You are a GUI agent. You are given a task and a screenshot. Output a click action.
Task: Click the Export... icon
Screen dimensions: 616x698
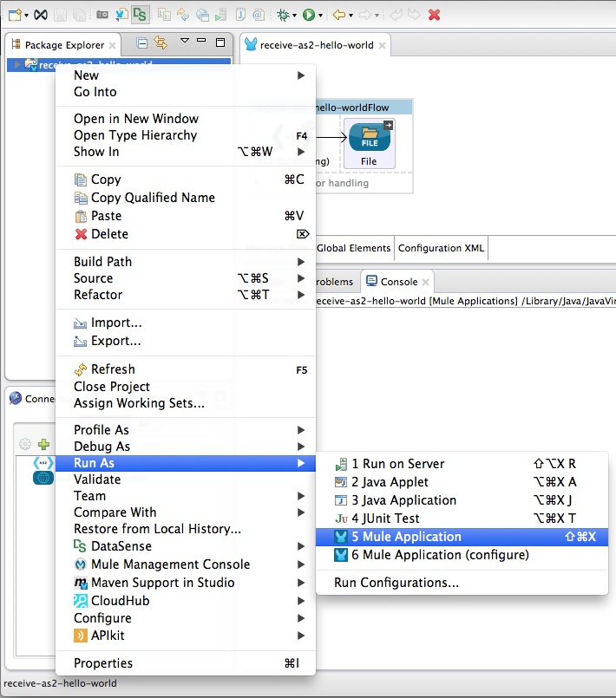click(x=80, y=342)
